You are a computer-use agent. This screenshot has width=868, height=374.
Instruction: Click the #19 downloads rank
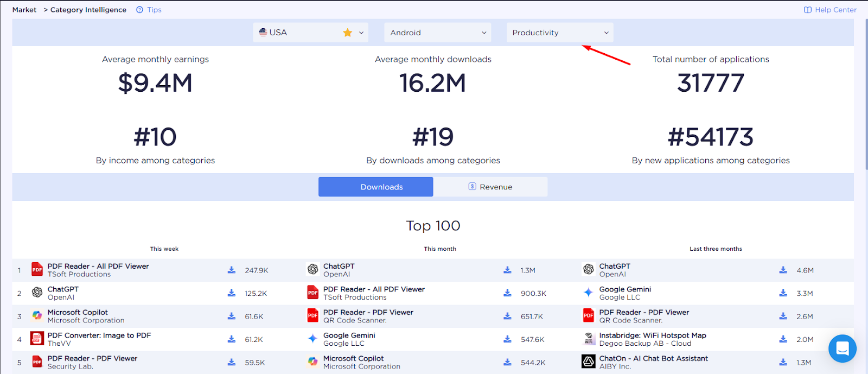tap(433, 137)
